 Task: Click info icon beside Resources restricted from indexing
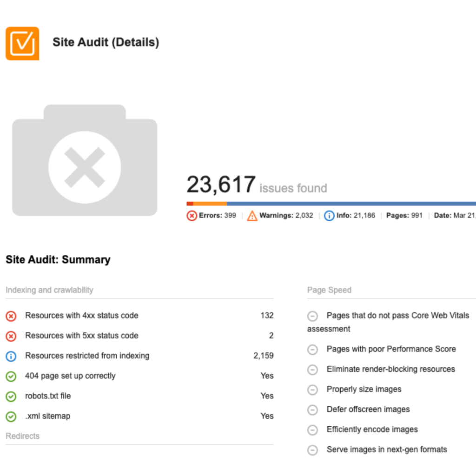[x=11, y=356]
